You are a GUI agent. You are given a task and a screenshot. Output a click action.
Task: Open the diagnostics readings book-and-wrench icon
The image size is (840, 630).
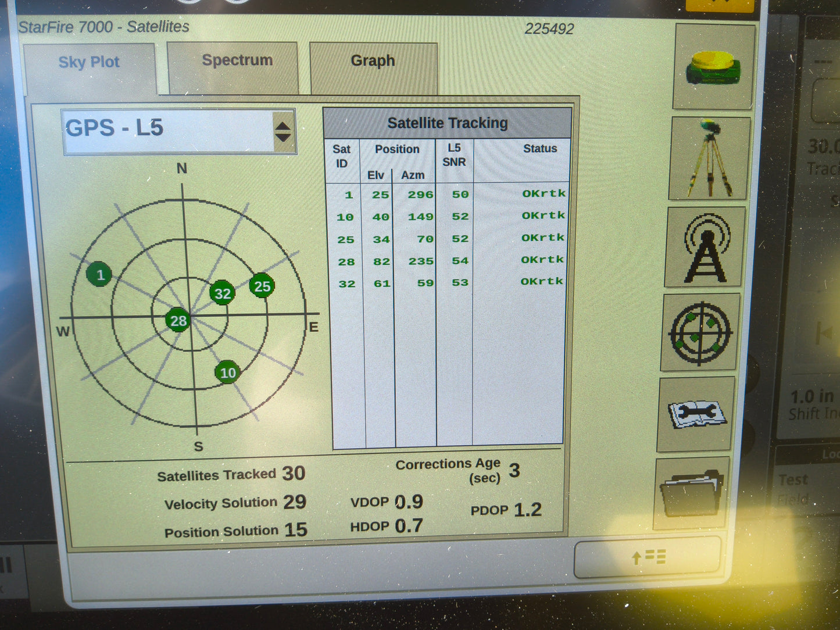pyautogui.click(x=698, y=414)
